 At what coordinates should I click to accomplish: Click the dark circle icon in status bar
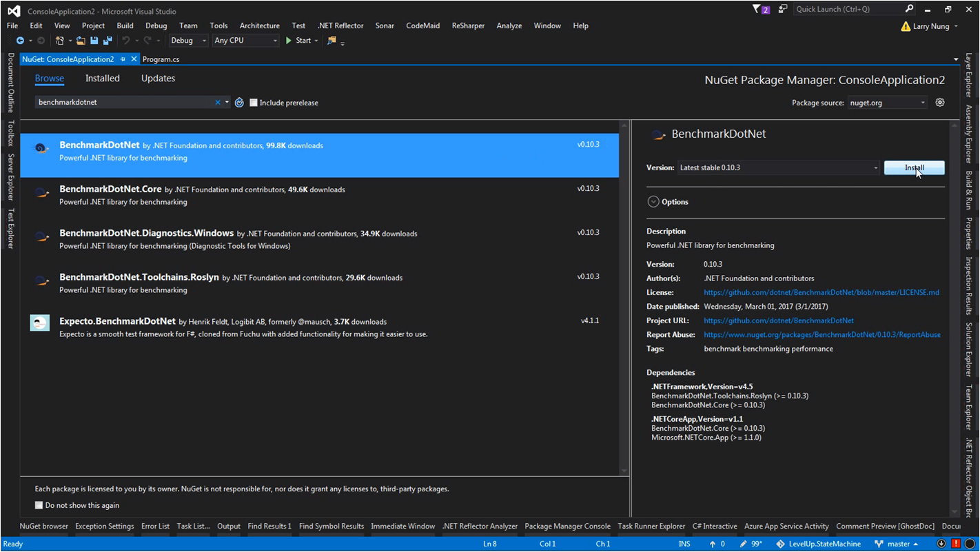click(x=970, y=544)
